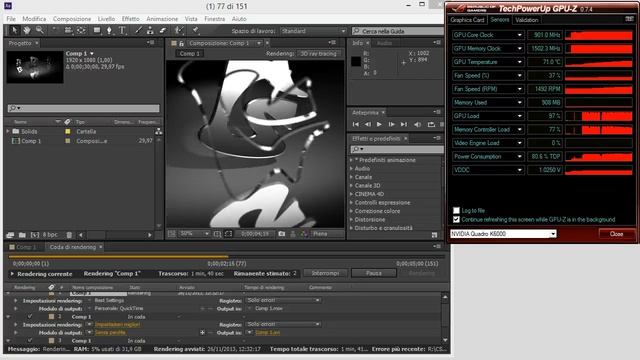Click create new preset icon in Effects panel
Screen dimensions: 640x360
[434, 235]
